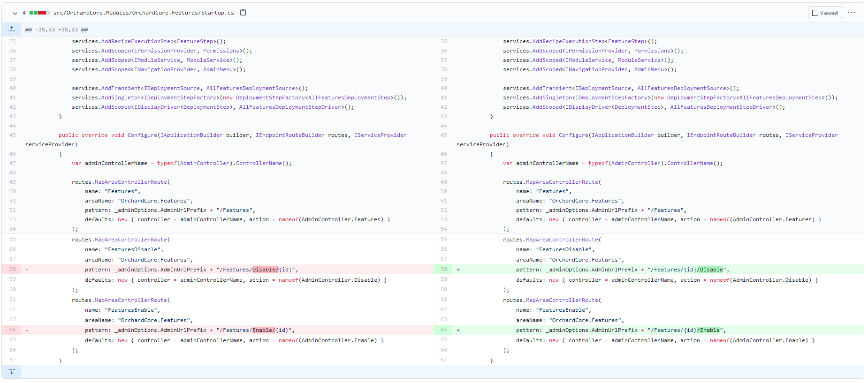
Task: Click Configure method name on the left
Action: (x=142, y=135)
